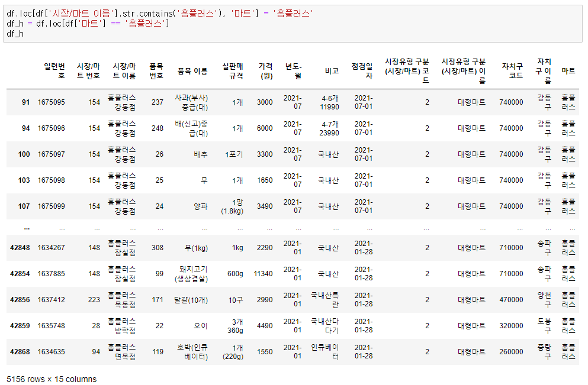
Task: Select the 품목 이름 column header
Action: coord(192,71)
